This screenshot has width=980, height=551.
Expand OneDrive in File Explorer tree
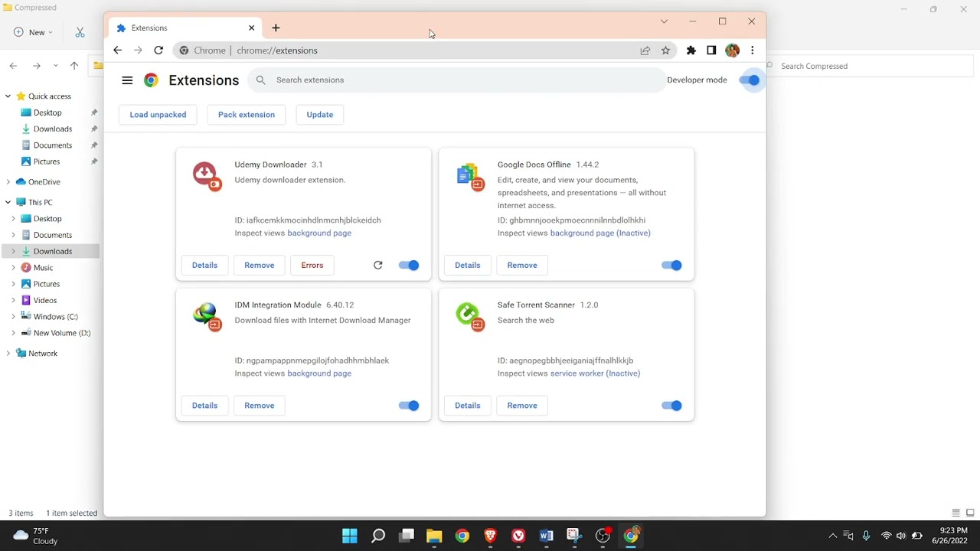coord(8,182)
